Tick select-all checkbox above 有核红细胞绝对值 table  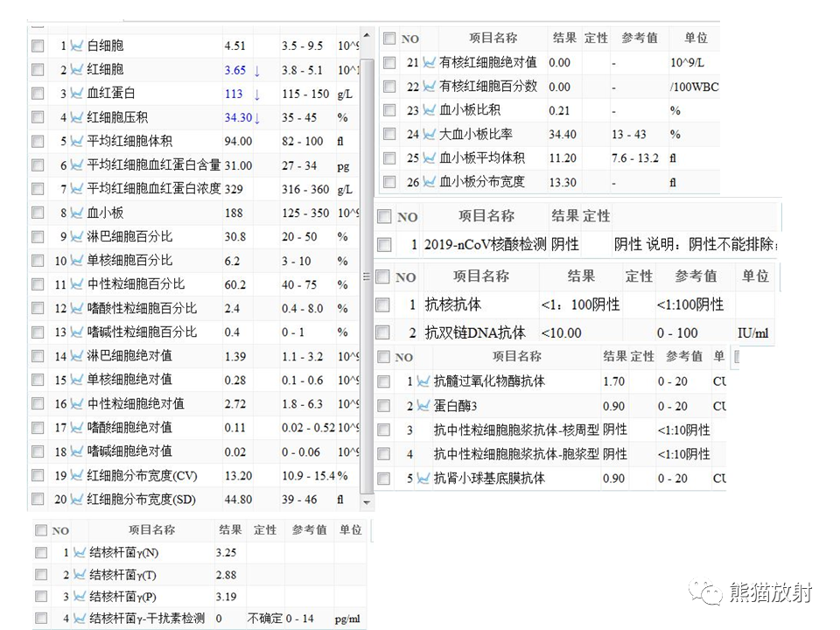click(389, 38)
